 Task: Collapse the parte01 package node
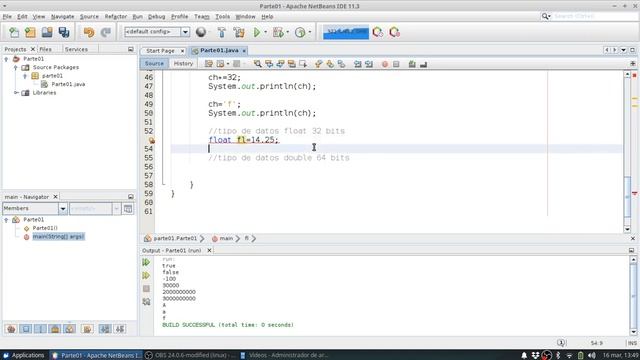25,76
